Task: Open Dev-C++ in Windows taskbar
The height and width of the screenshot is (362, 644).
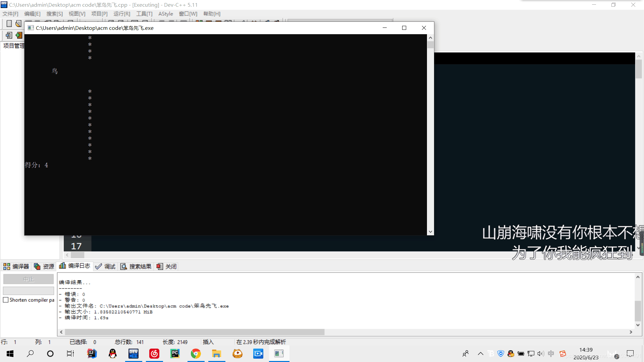Action: 133,353
